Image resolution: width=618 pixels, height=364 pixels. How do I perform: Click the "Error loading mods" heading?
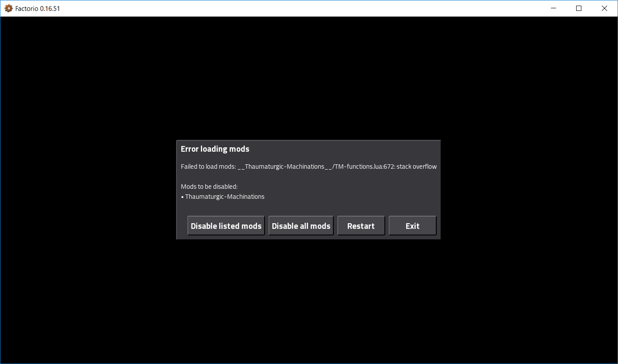click(x=215, y=149)
